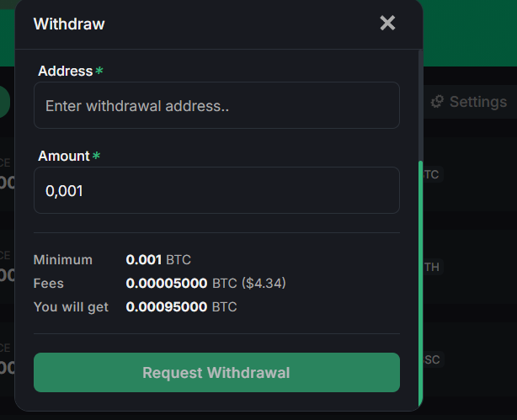Click the withdrawal address input field
Viewport: 517px width, 420px height.
tap(216, 106)
